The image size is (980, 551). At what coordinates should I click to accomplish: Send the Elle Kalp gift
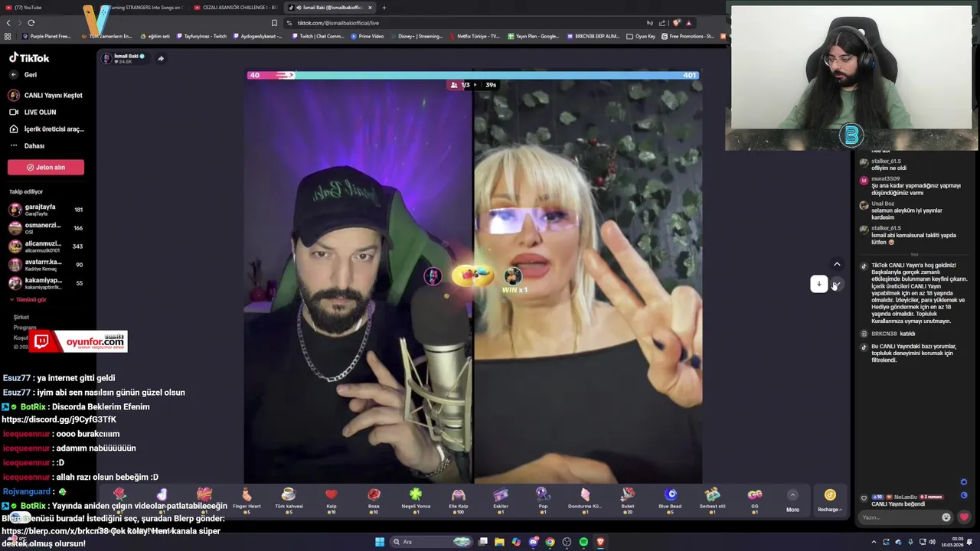click(x=458, y=500)
